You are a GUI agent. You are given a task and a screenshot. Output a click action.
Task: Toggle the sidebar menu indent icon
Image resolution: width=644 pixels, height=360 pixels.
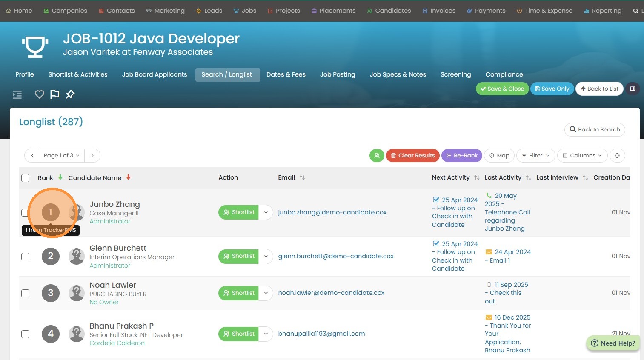pos(17,94)
